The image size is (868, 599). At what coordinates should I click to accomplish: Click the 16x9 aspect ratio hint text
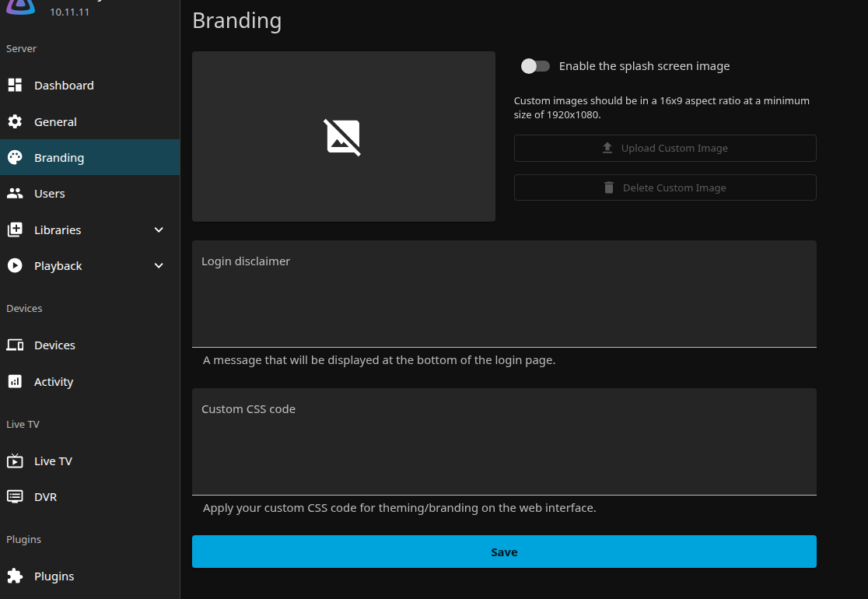click(x=662, y=108)
